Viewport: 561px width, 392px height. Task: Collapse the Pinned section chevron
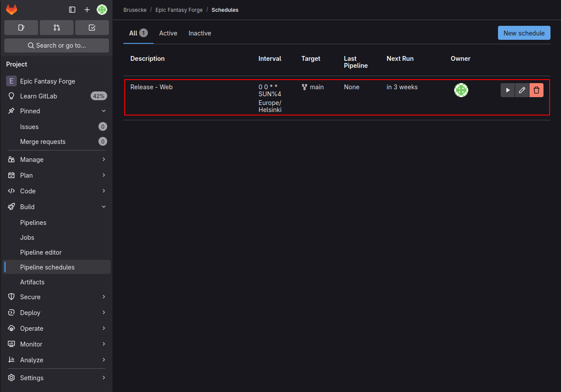(x=104, y=111)
